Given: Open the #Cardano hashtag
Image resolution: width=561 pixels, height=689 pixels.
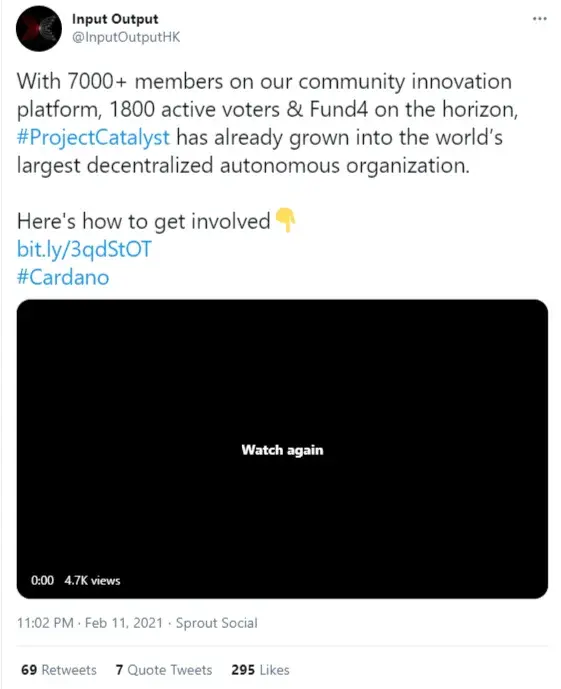Looking at the screenshot, I should tap(63, 277).
